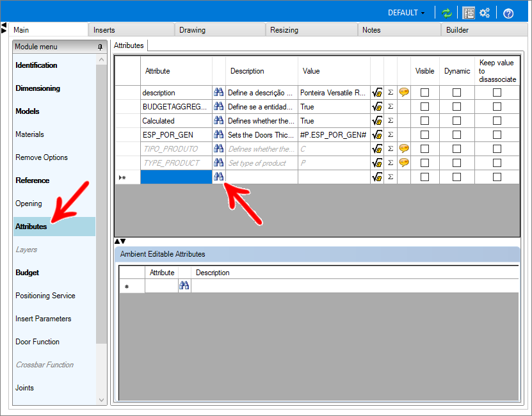The height and width of the screenshot is (416, 532).
Task: Click binoculars search icon in new attribute row
Action: (218, 177)
